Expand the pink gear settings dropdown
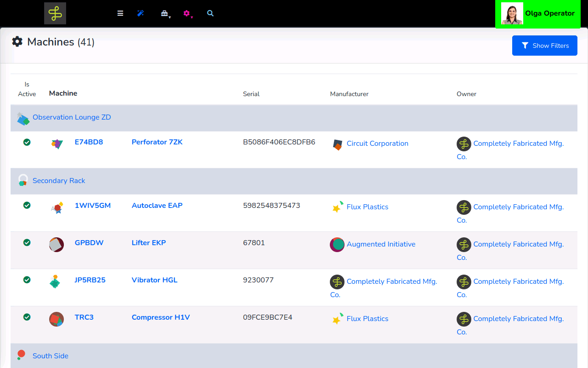Viewport: 588px width, 368px height. tap(187, 14)
